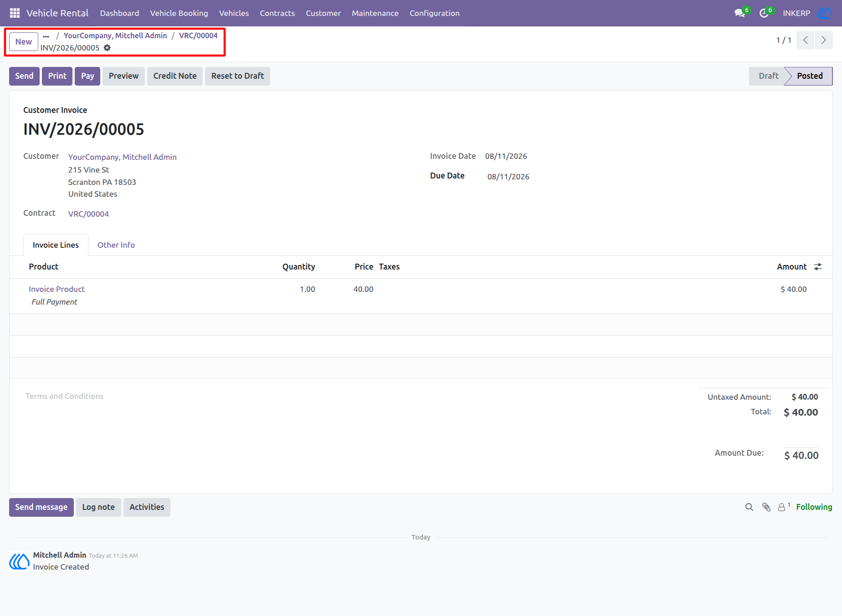Attach files with paperclip icon

766,507
